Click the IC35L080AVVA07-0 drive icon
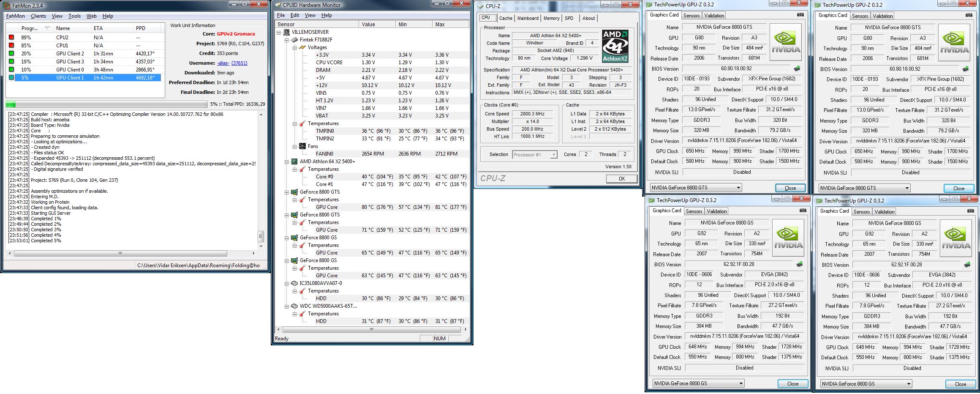 pyautogui.click(x=294, y=283)
